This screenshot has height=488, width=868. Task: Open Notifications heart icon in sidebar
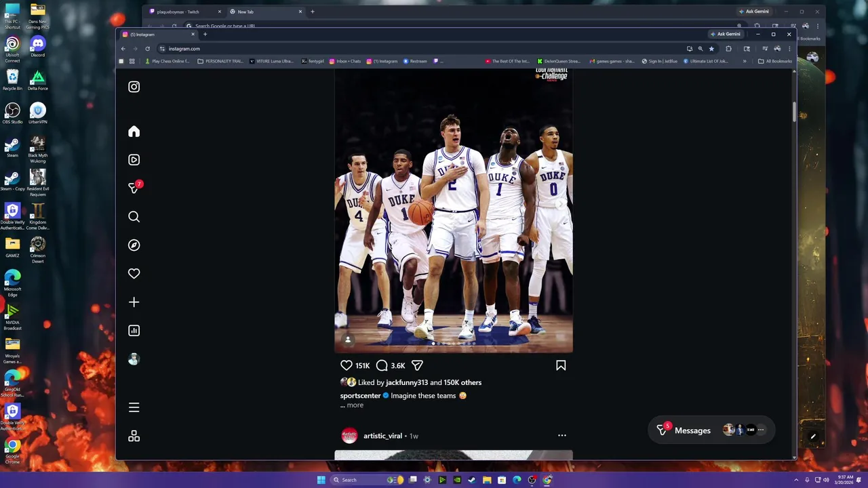(x=134, y=274)
